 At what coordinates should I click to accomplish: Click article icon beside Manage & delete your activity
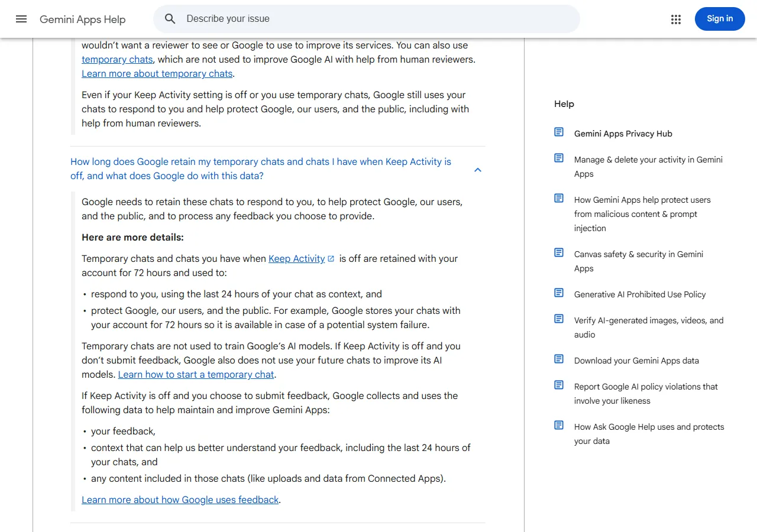pos(559,158)
